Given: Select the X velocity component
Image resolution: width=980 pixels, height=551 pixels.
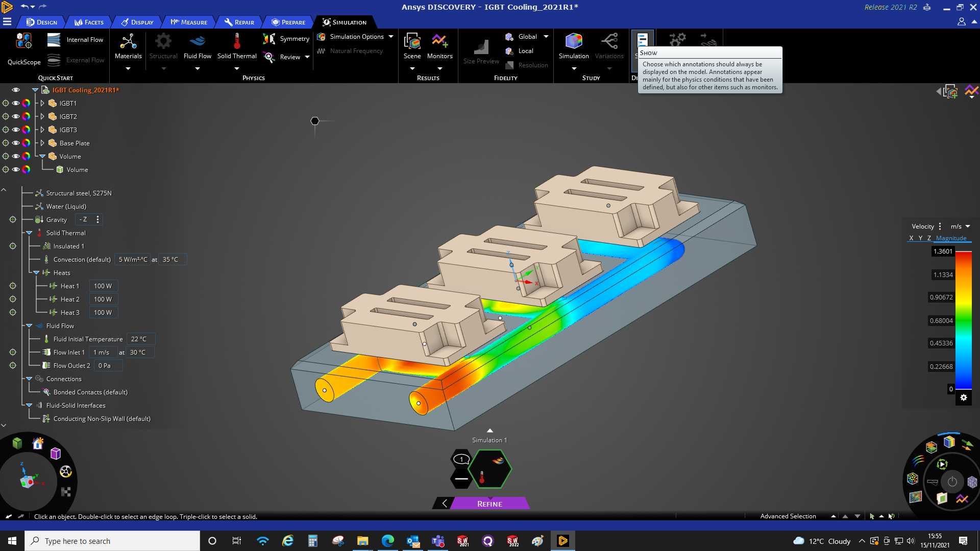Looking at the screenshot, I should point(911,238).
